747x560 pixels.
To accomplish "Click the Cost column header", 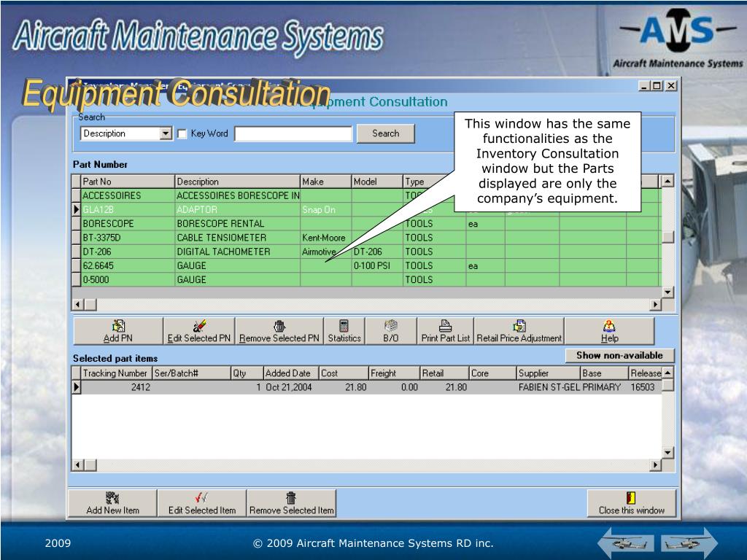I will click(x=344, y=373).
